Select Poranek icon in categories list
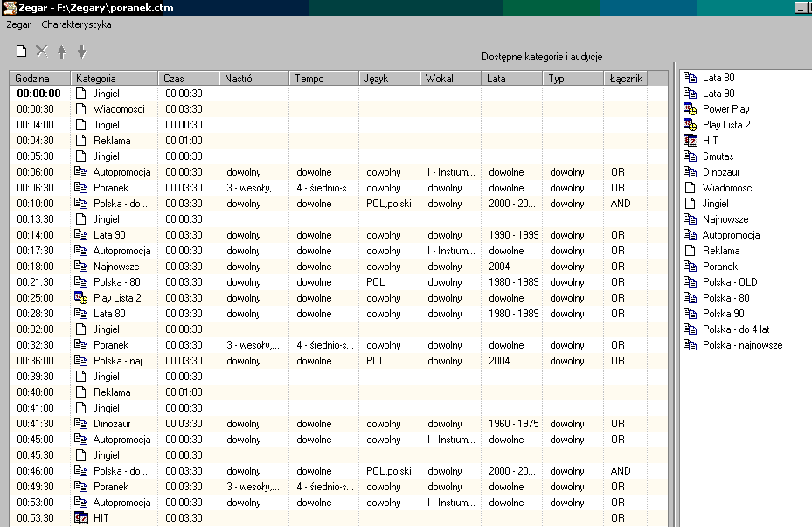This screenshot has height=527, width=812. (x=690, y=267)
